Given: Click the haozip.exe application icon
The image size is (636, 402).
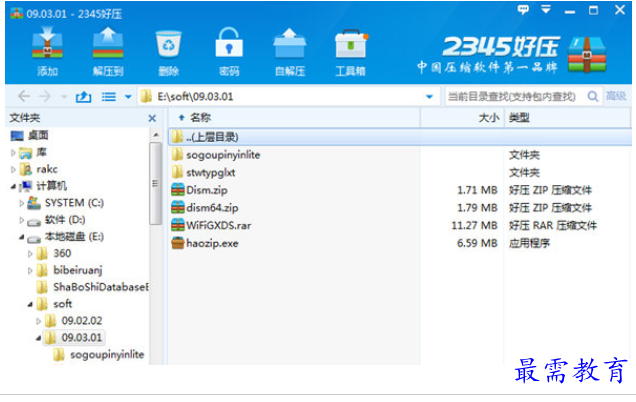Looking at the screenshot, I should click(x=178, y=243).
